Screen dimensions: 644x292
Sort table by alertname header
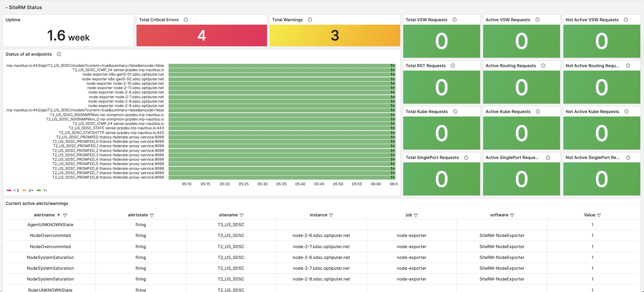(x=44, y=215)
